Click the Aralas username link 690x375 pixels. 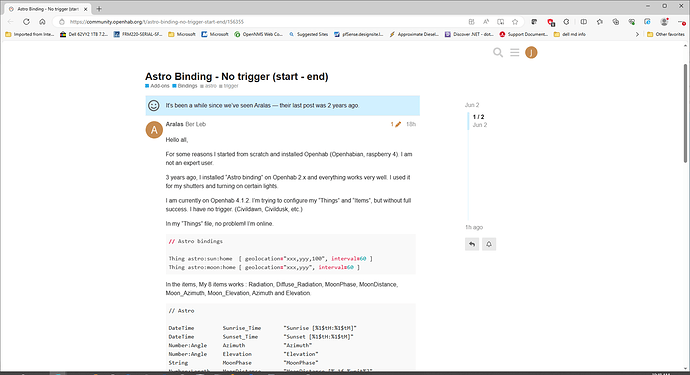[174, 124]
